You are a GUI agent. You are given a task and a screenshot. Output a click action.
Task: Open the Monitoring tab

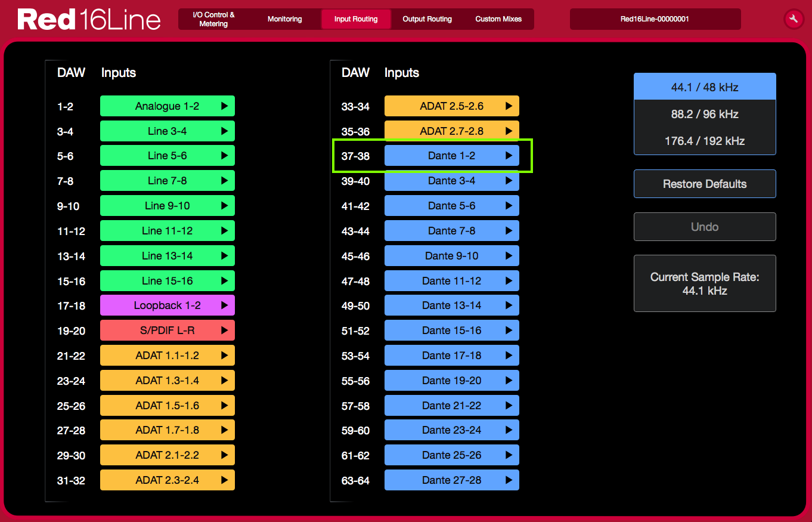pyautogui.click(x=284, y=19)
